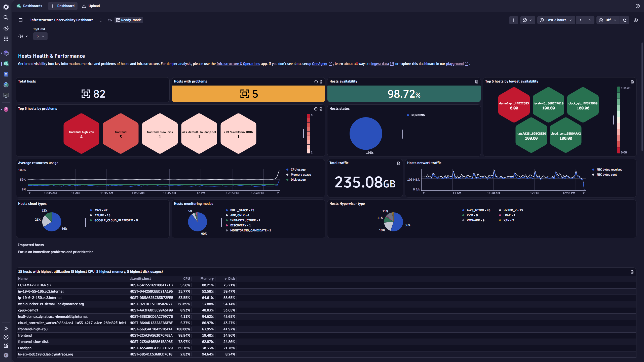
Task: Click the refresh icon on the toolbar
Action: (x=625, y=20)
